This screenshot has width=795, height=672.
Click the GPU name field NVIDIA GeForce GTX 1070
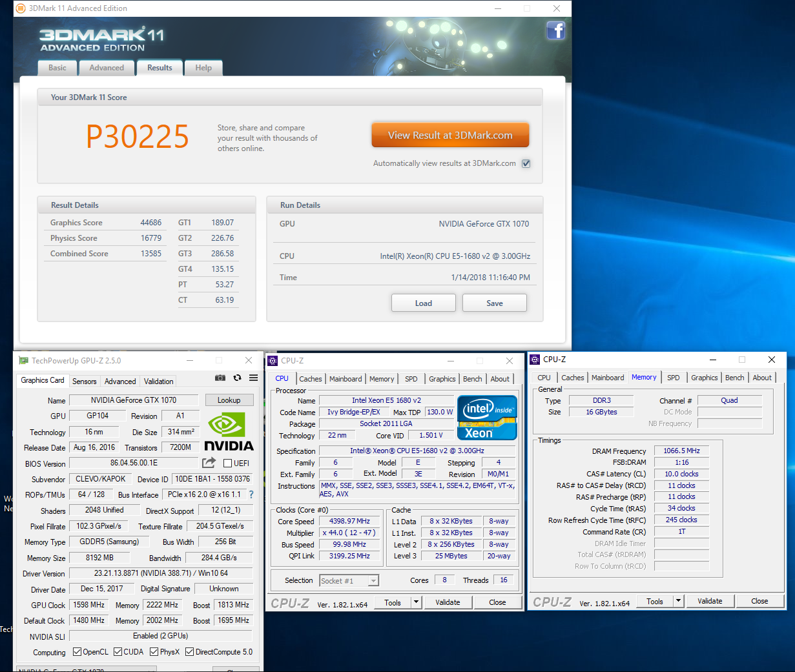click(134, 400)
